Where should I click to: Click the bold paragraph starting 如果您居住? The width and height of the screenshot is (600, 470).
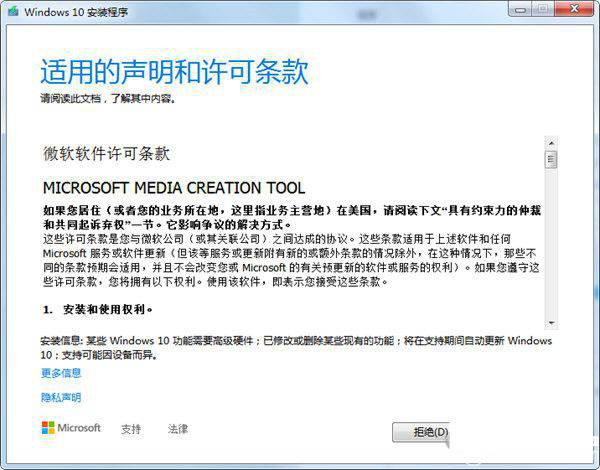[x=292, y=217]
